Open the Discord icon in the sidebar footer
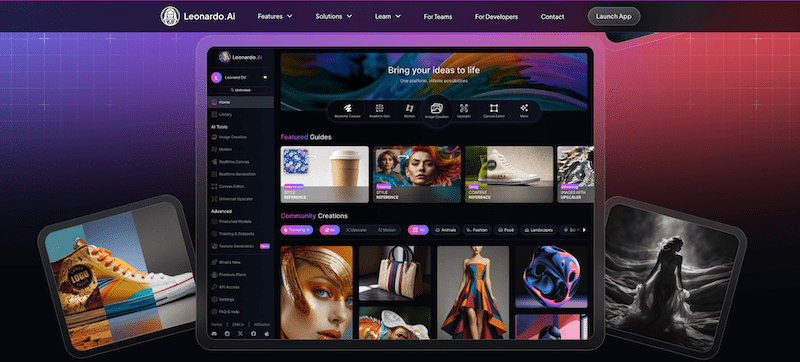The height and width of the screenshot is (362, 800). (x=214, y=333)
